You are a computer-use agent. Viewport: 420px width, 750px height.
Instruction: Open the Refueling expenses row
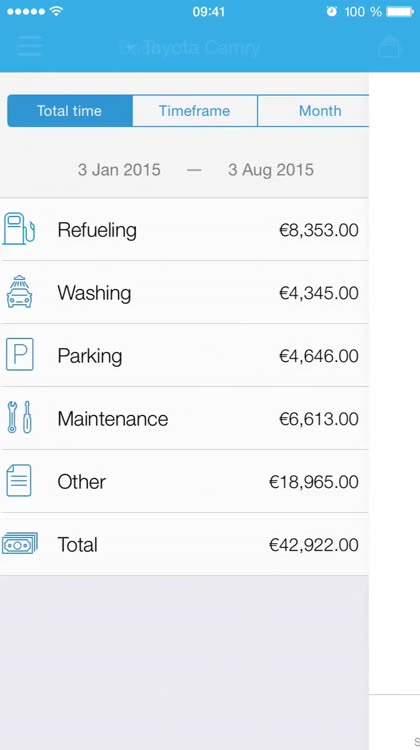coord(184,230)
